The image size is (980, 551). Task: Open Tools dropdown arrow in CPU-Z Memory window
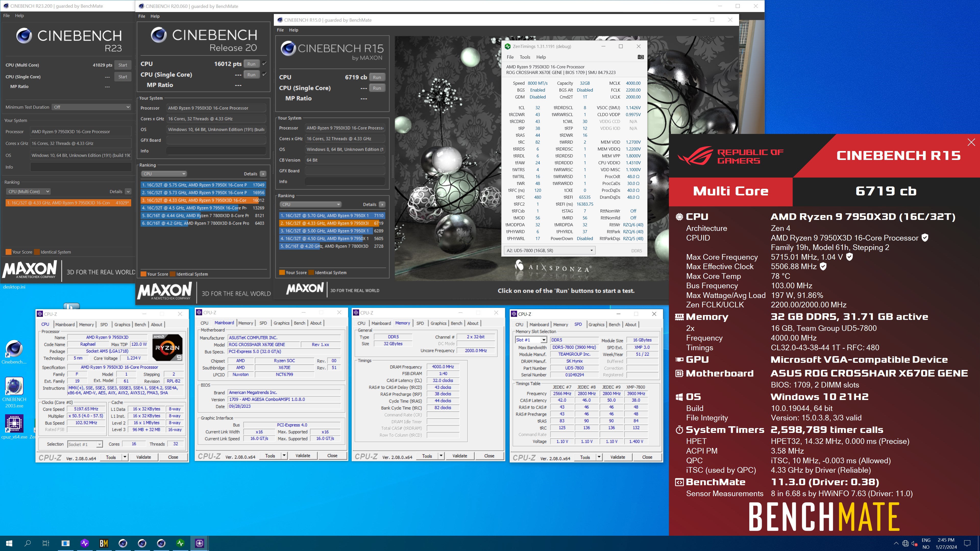pos(441,456)
